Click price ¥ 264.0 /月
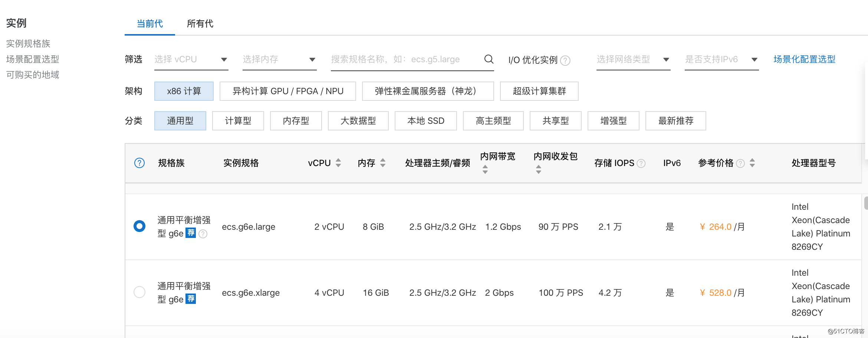 coord(722,227)
